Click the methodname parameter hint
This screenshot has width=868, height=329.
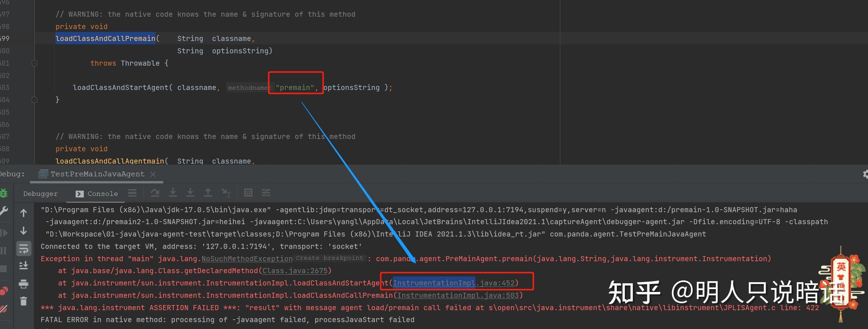tap(249, 87)
